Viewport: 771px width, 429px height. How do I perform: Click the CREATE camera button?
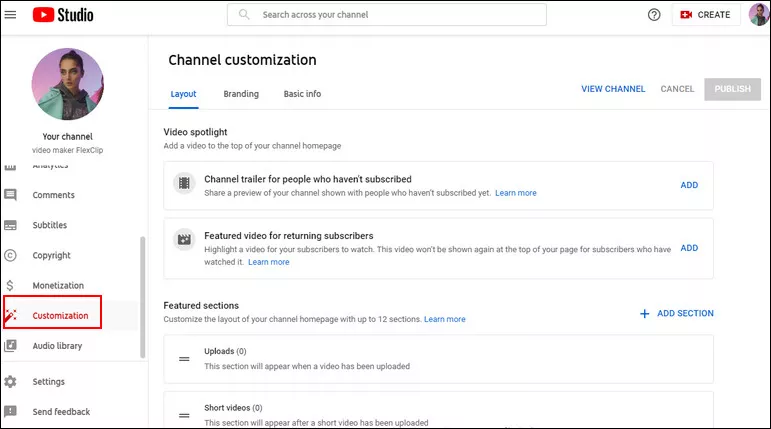[706, 15]
